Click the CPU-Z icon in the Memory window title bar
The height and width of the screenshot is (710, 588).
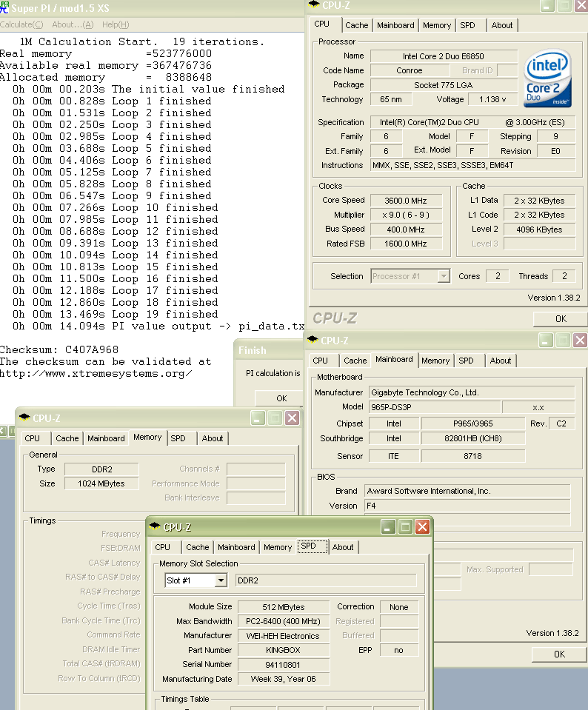pos(25,418)
